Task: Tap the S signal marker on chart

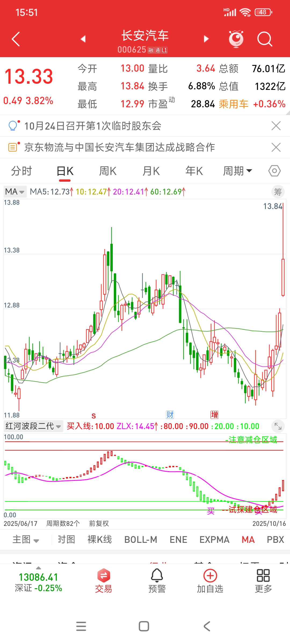Action: click(93, 416)
